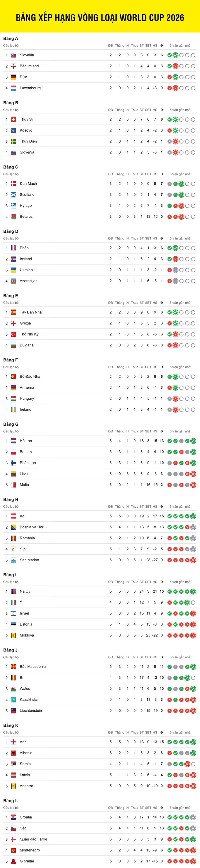Click the Hà Lan flag icon
Image resolution: width=200 pixels, height=868 pixels.
[x=13, y=441]
